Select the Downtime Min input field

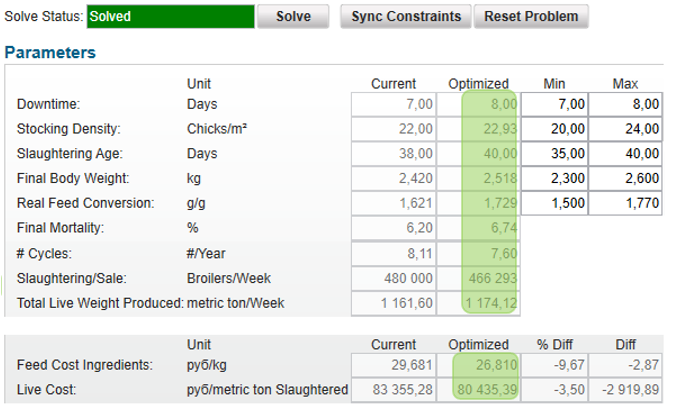(555, 104)
